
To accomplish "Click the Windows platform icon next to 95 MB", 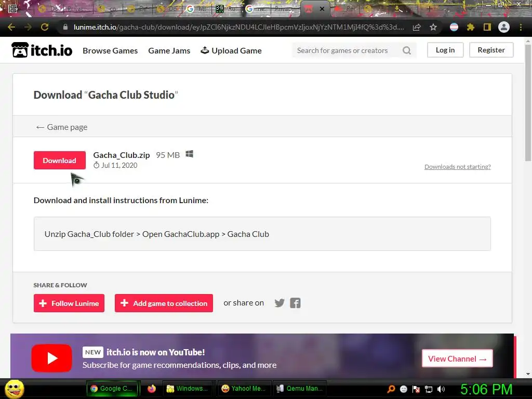I will (189, 154).
